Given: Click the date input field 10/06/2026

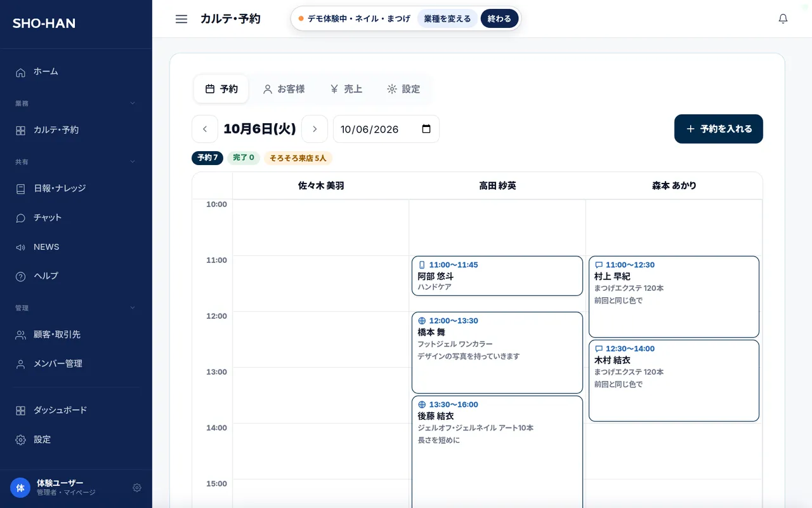Looking at the screenshot, I should [386, 129].
